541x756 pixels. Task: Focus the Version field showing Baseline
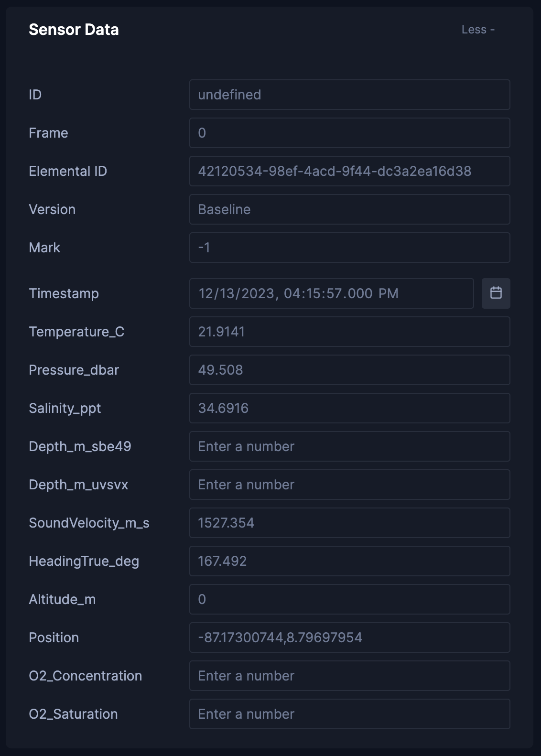(349, 209)
